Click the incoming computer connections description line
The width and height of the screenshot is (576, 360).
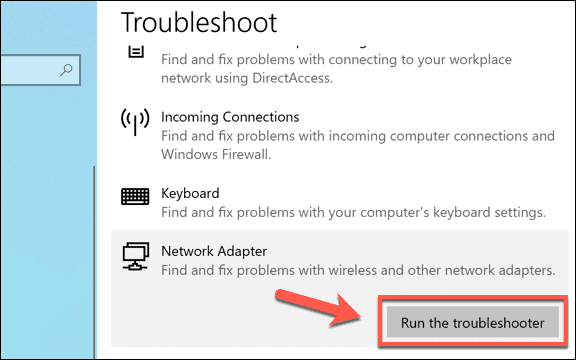point(358,136)
